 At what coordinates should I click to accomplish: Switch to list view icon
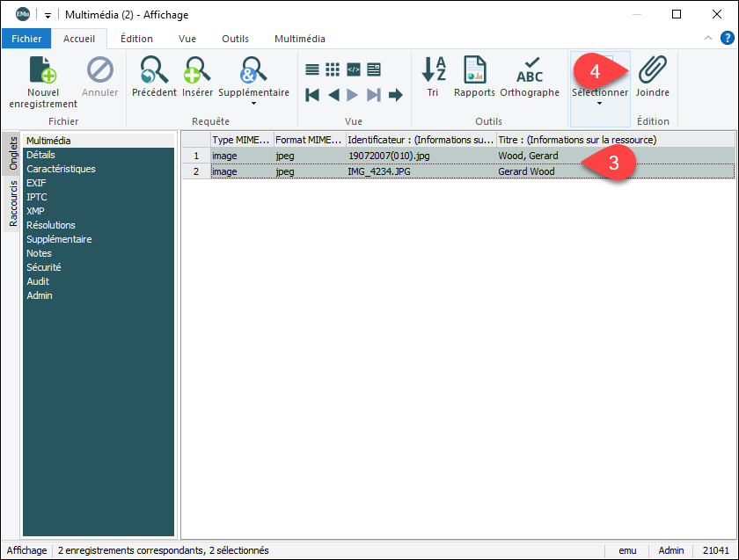coord(312,69)
